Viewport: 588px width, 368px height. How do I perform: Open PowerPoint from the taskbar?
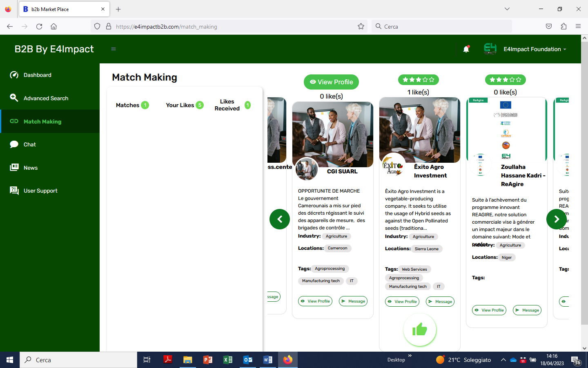click(x=208, y=360)
